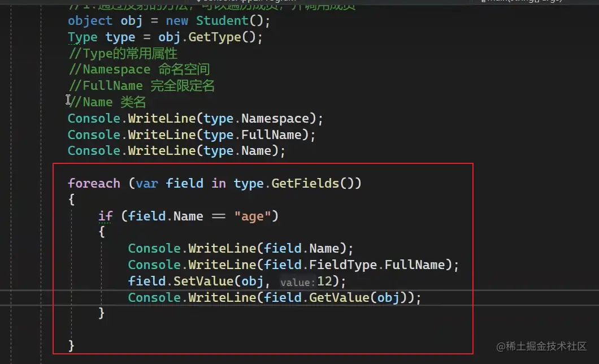Click the //Type的常用属性 comment line

(x=123, y=54)
